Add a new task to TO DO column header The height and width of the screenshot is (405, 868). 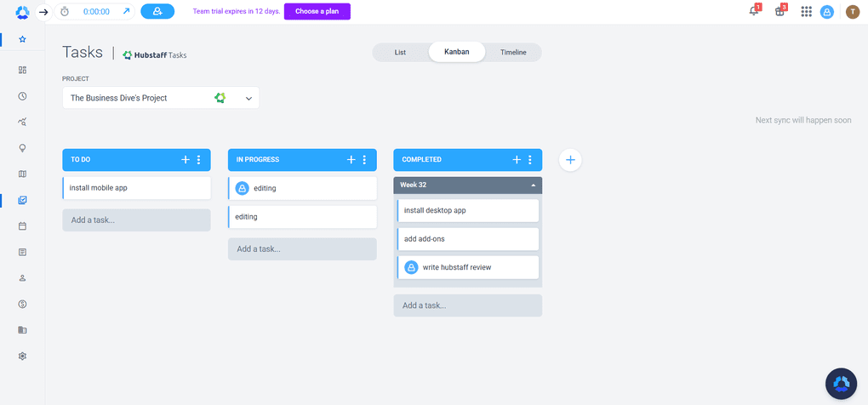tap(186, 159)
